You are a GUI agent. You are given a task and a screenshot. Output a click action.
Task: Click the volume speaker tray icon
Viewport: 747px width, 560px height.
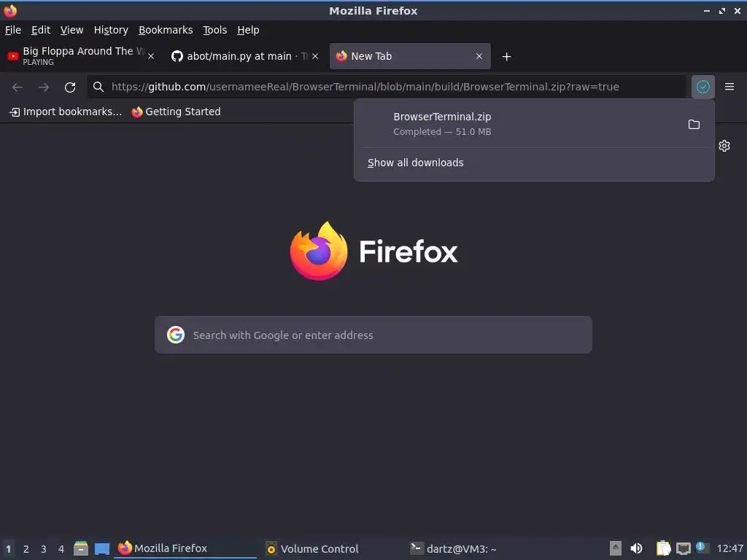tap(636, 548)
